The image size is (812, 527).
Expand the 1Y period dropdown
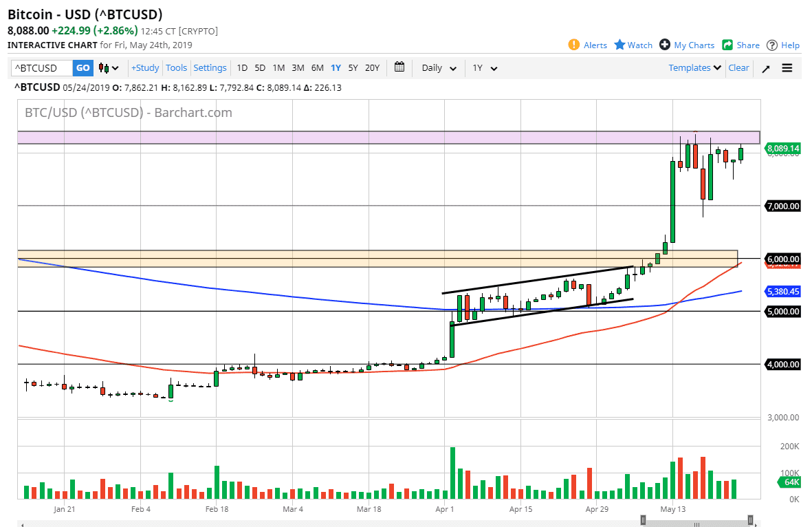click(485, 68)
